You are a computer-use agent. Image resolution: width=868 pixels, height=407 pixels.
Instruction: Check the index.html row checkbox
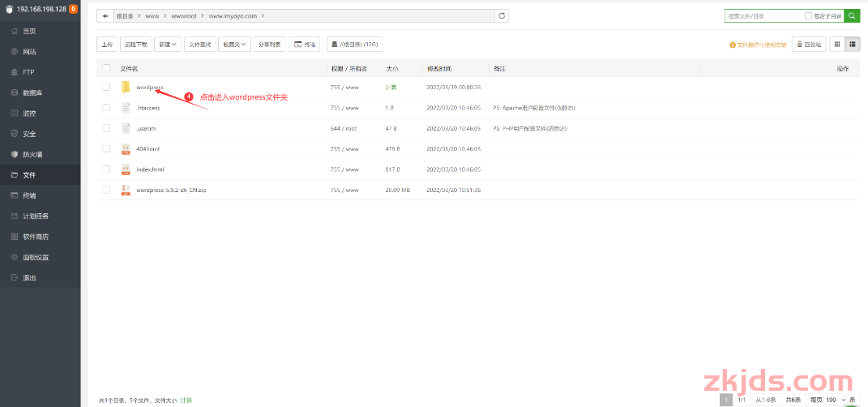pyautogui.click(x=106, y=169)
